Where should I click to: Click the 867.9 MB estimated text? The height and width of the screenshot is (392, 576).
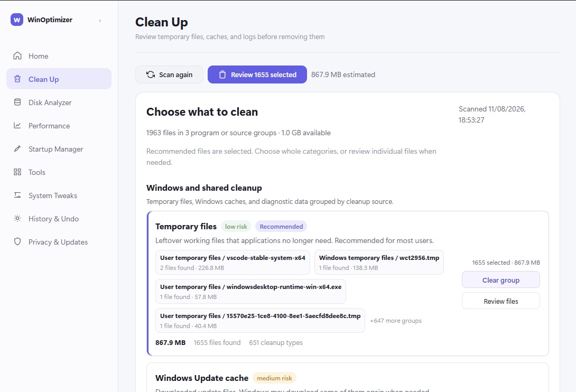343,74
